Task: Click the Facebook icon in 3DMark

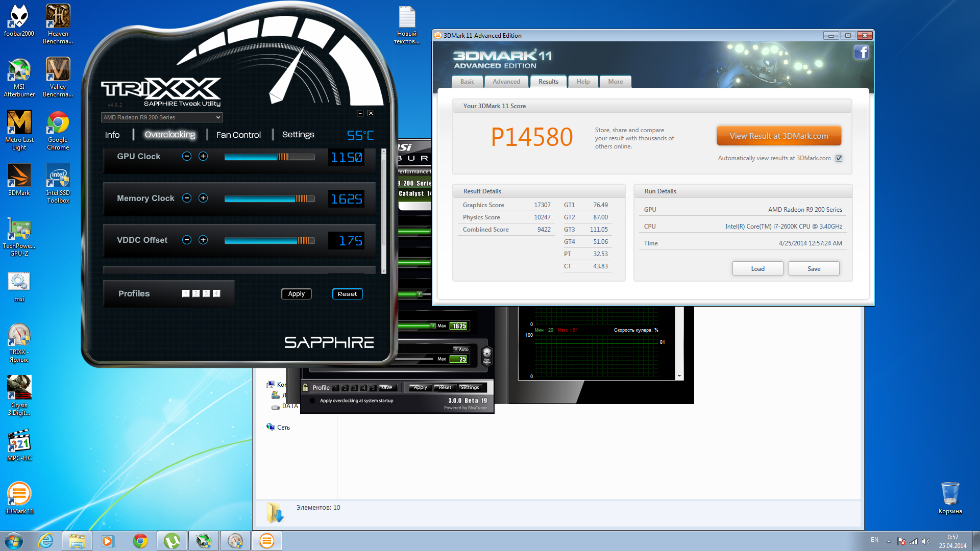Action: point(861,53)
